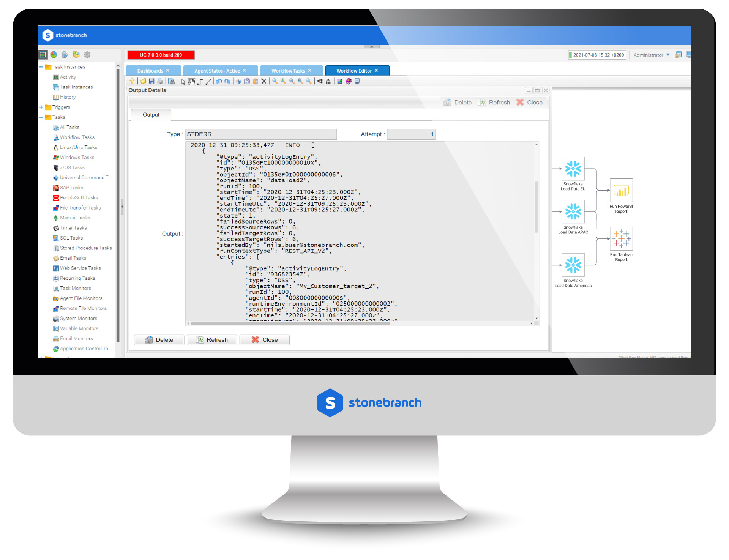Click the Dashboards tab
The width and height of the screenshot is (729, 560).
click(x=152, y=71)
